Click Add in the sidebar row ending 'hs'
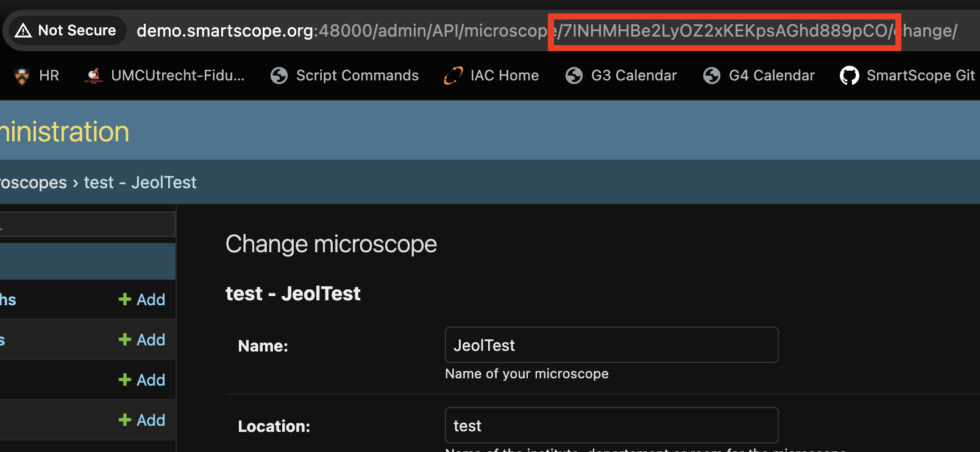The height and width of the screenshot is (452, 980). point(142,300)
